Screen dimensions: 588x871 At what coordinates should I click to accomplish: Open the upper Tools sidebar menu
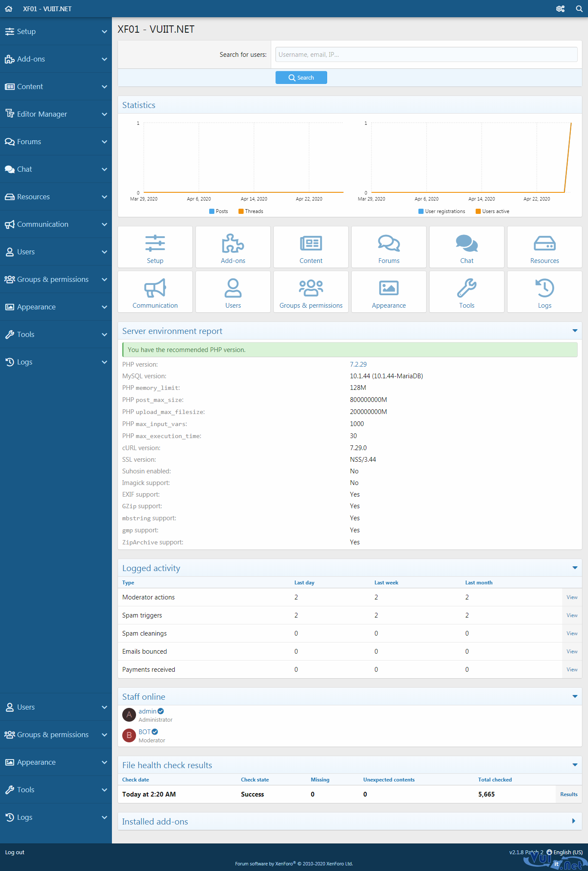[56, 334]
